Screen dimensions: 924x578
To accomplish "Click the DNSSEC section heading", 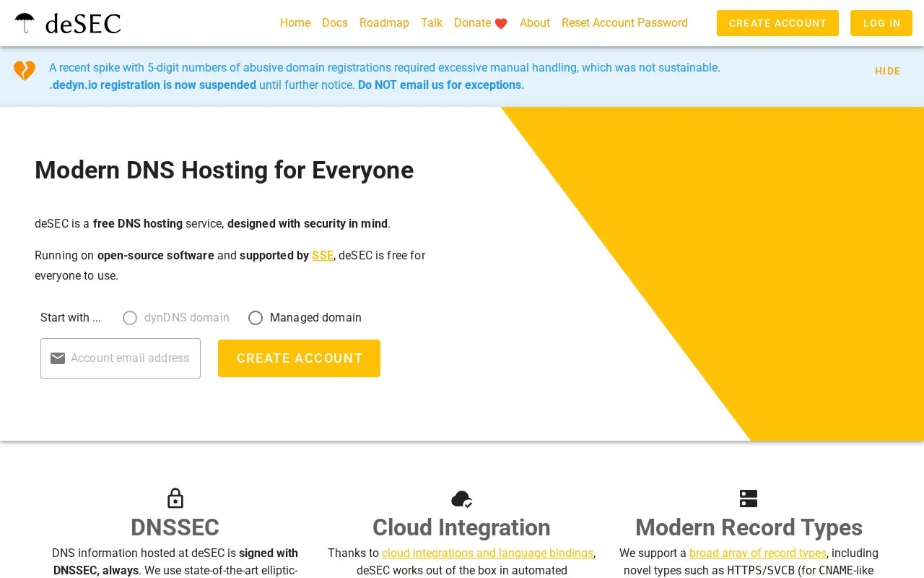I will coord(175,527).
